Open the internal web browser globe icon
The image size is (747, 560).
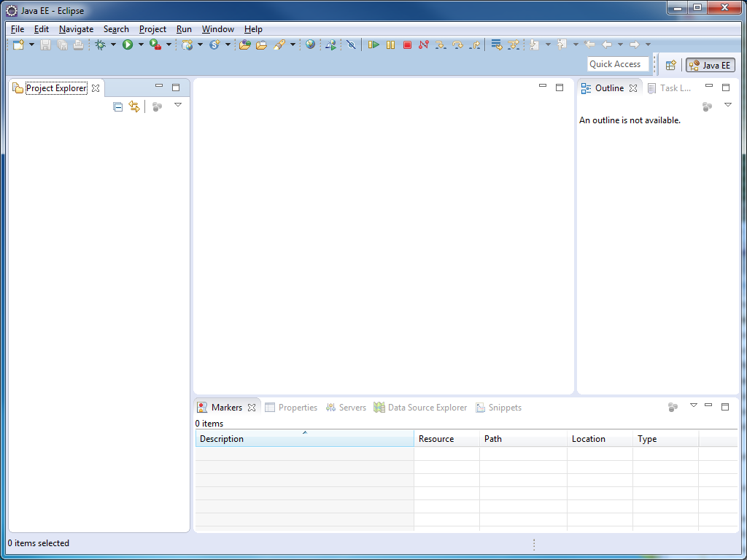[x=310, y=44]
